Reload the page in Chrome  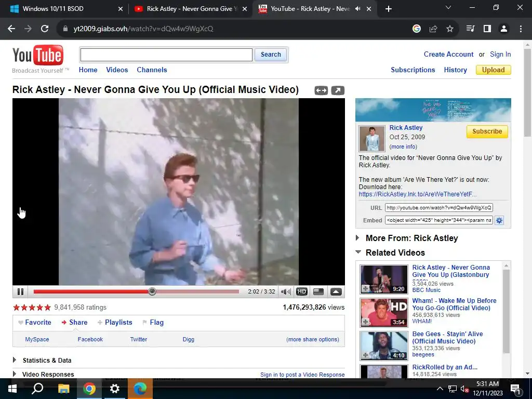click(45, 29)
